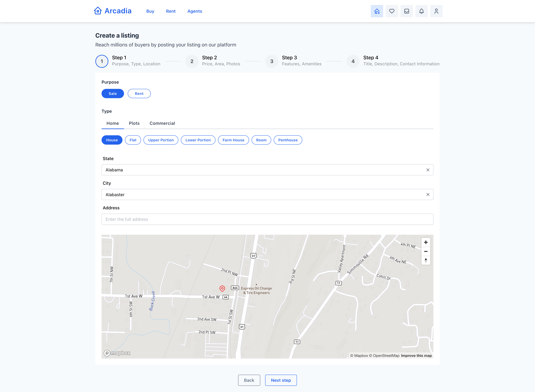The height and width of the screenshot is (392, 535).
Task: Open notifications bell icon
Action: (x=421, y=11)
